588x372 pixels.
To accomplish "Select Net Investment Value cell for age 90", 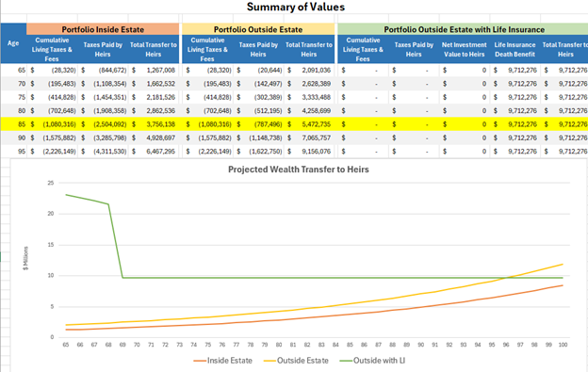I will 465,137.
